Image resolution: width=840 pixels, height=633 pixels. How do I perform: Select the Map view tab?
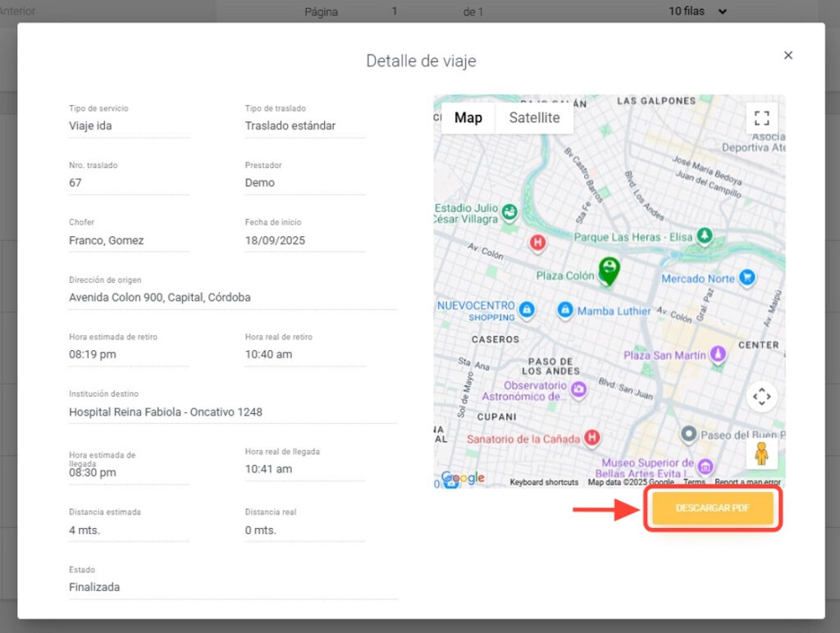(x=468, y=117)
